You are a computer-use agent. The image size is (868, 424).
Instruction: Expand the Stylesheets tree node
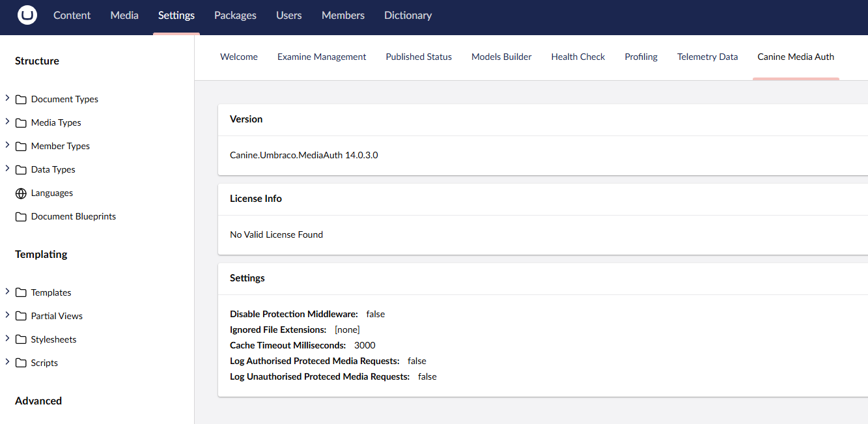(x=7, y=339)
